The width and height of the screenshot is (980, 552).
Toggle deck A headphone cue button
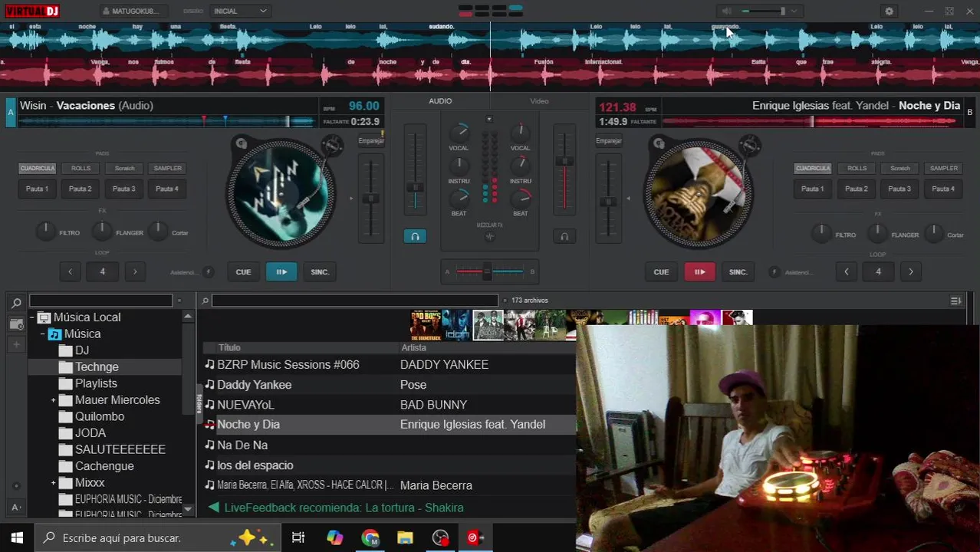(x=415, y=236)
